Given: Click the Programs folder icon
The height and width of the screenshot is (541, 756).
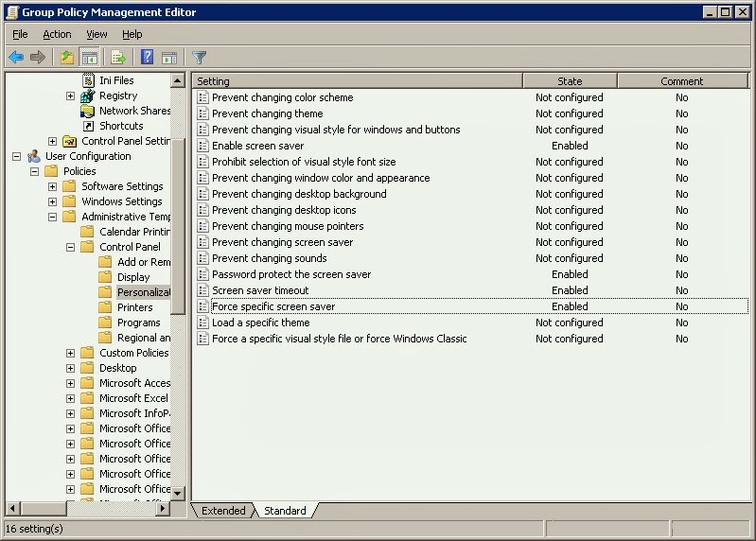Looking at the screenshot, I should click(105, 323).
